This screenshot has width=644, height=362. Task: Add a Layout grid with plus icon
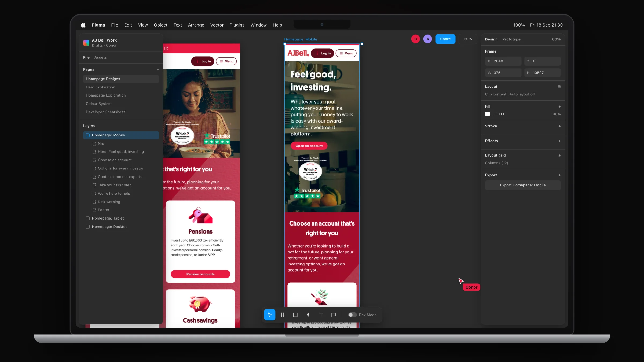pos(559,156)
